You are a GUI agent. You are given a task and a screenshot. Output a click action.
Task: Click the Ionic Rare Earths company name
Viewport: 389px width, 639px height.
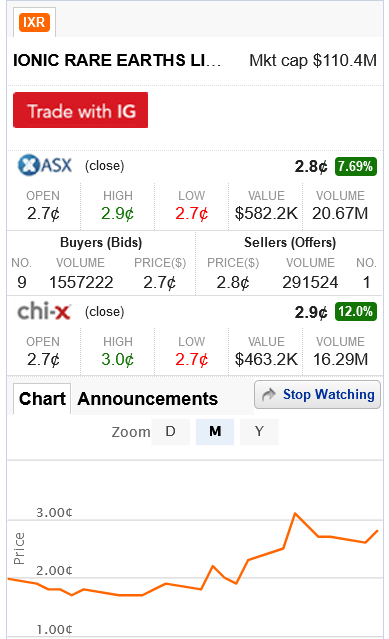[117, 60]
